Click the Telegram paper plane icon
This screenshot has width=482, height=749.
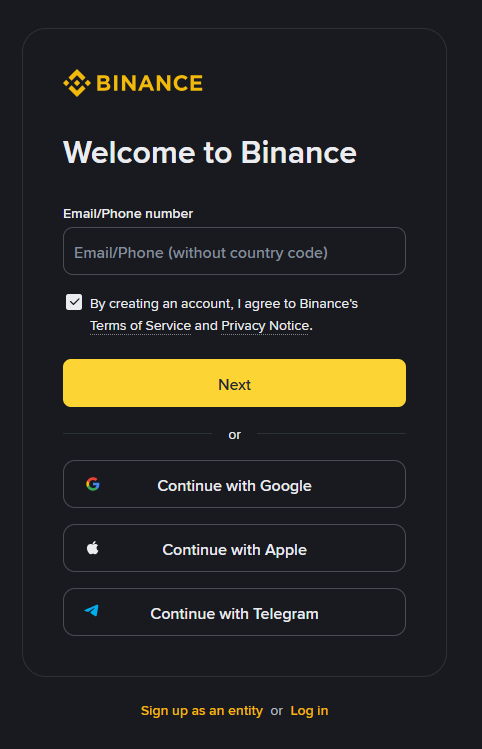92,610
